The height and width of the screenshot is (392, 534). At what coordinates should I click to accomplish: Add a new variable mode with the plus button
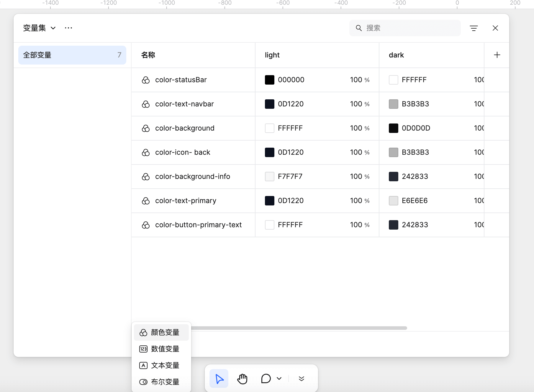[497, 55]
